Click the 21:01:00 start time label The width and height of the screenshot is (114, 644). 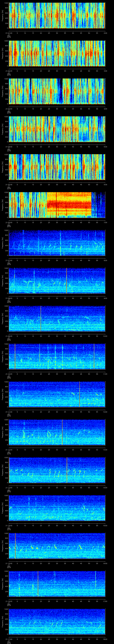click(x=9, y=33)
